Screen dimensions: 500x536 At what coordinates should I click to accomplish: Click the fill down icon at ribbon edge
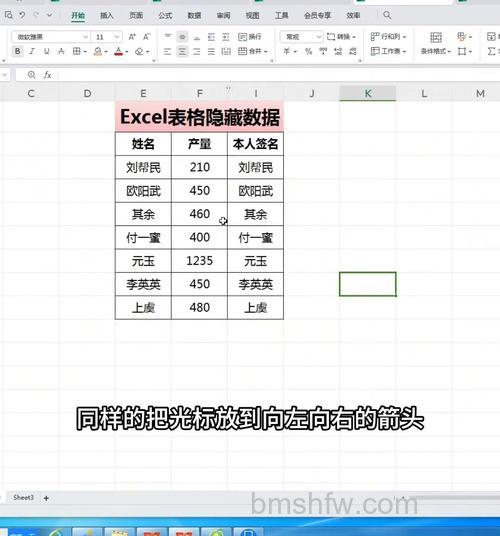tap(491, 36)
